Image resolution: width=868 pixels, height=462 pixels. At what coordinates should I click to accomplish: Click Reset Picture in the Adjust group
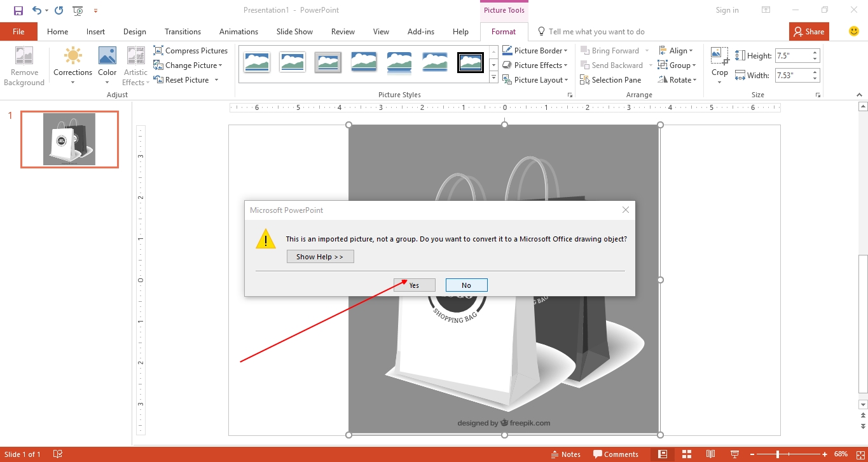pyautogui.click(x=184, y=79)
